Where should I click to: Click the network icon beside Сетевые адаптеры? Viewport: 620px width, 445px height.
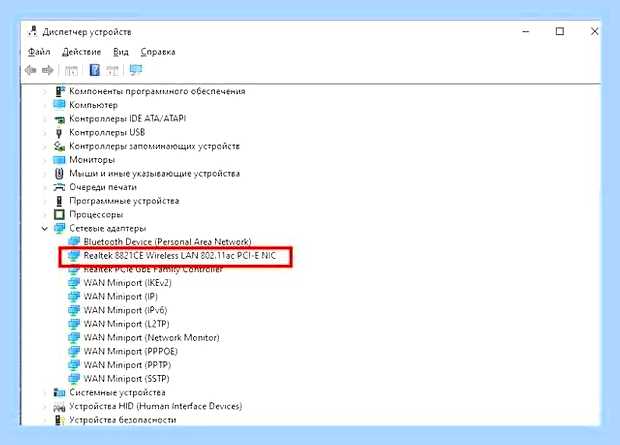tap(59, 228)
